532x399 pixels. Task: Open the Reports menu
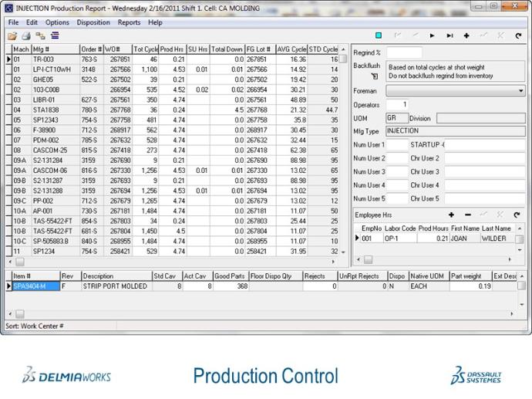click(x=129, y=22)
